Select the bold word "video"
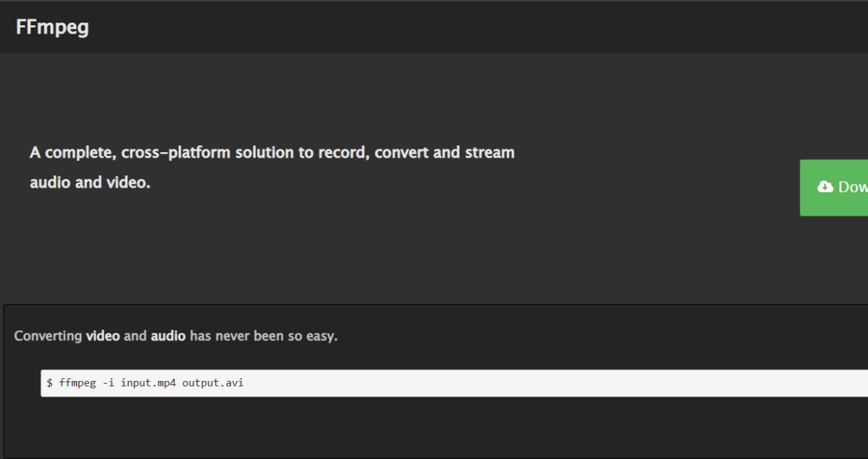The width and height of the screenshot is (868, 459). [x=103, y=336]
